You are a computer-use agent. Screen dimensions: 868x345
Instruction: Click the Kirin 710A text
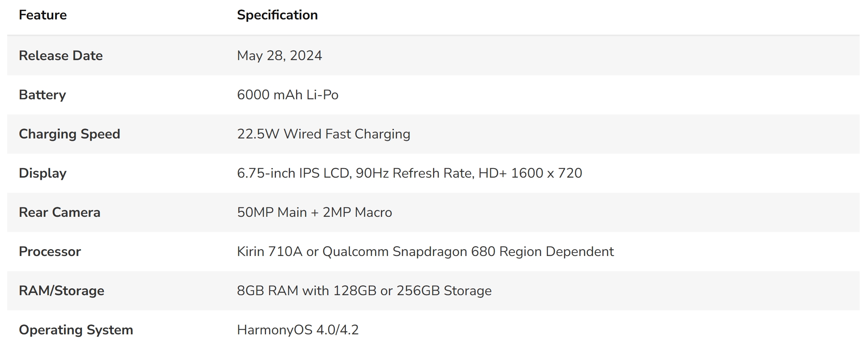click(269, 251)
